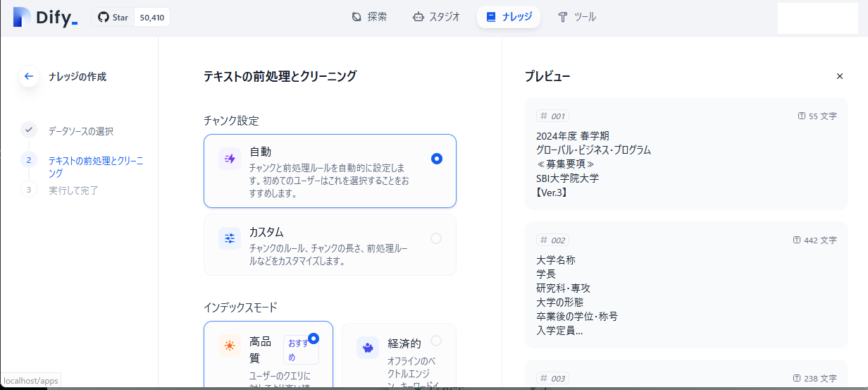View the 50,410 star count
The image size is (868, 390).
click(x=152, y=18)
